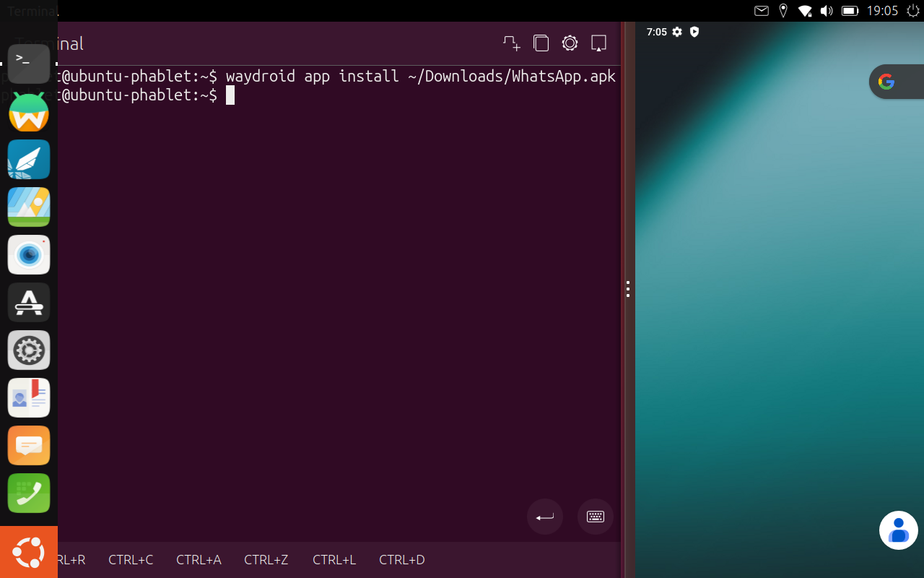Image resolution: width=924 pixels, height=578 pixels.
Task: Open the Phone dialer in launcher
Action: 29,493
